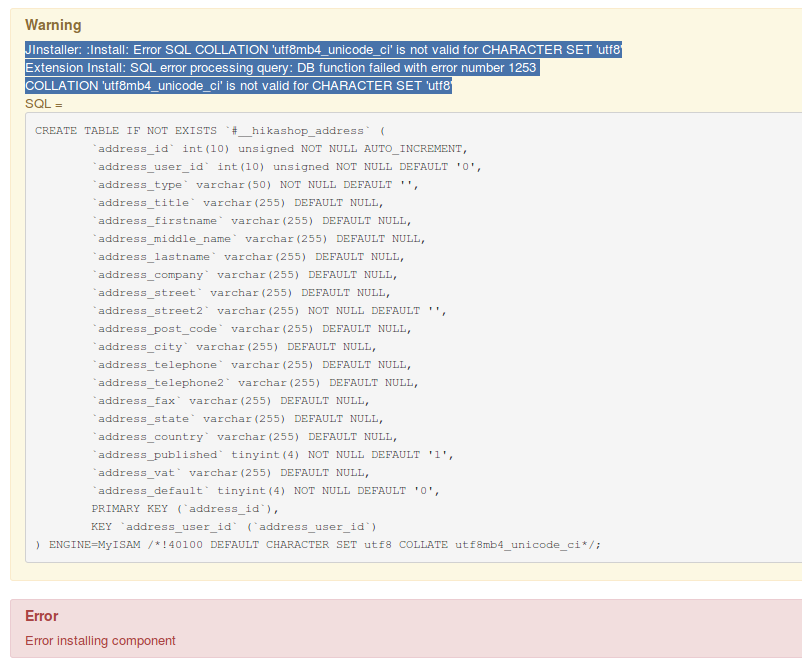
Task: Click the `address_published` tinyint(4) line
Action: point(273,455)
